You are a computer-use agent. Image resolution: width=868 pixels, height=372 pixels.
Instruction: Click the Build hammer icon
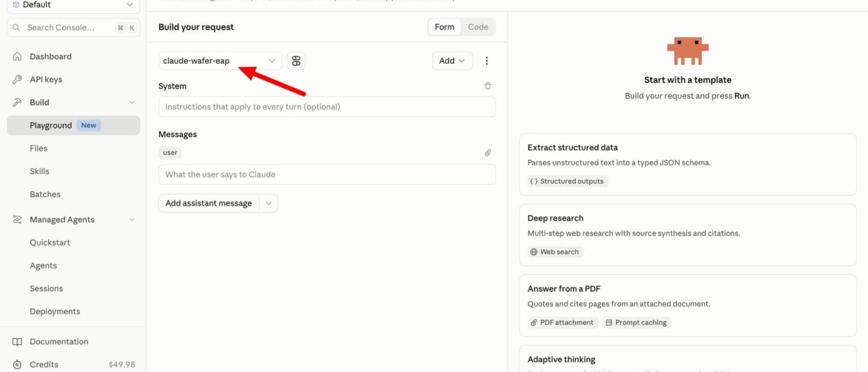tap(17, 102)
